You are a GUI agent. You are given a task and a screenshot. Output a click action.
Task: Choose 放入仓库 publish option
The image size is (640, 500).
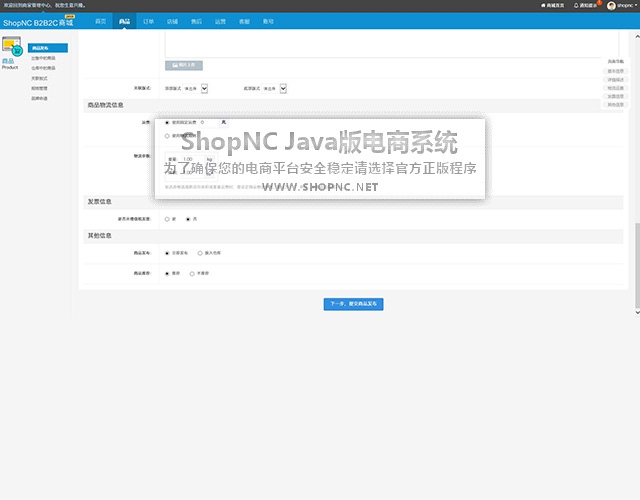tap(200, 253)
